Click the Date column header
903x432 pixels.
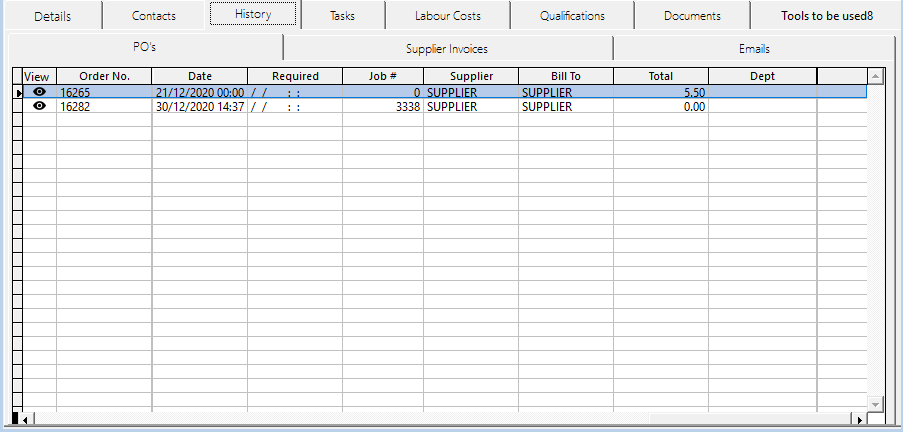click(199, 76)
